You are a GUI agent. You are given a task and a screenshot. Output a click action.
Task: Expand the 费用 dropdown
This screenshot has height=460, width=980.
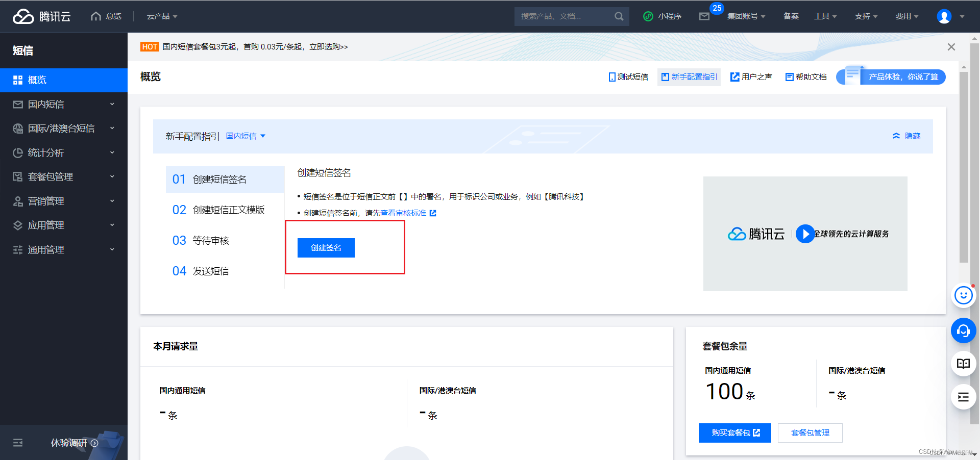[x=907, y=16]
